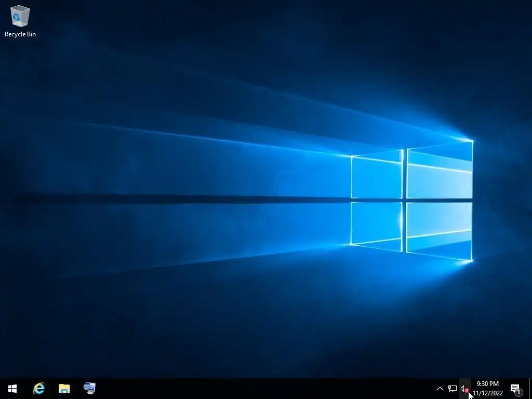Open the pinned computer-and-keyboard taskbar app
Viewport: 532px width, 399px height.
89,389
